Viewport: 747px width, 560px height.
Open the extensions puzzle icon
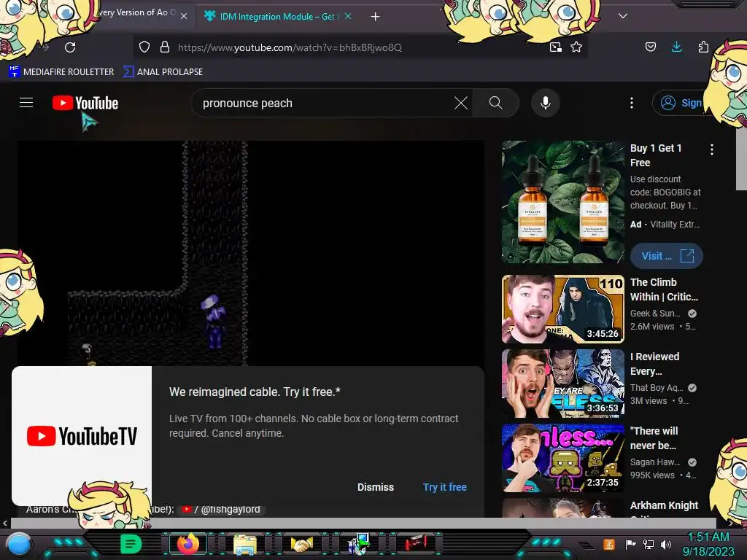pyautogui.click(x=703, y=47)
